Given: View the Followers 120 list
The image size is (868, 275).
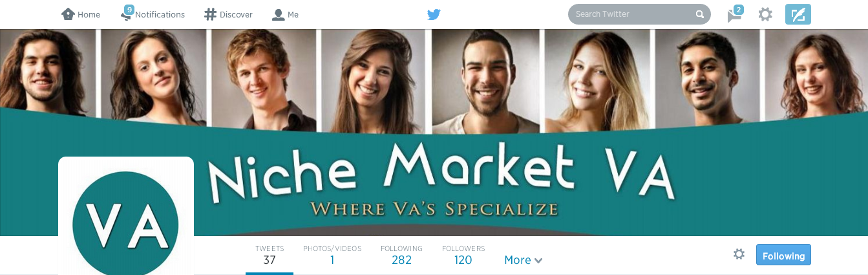Looking at the screenshot, I should pyautogui.click(x=463, y=255).
